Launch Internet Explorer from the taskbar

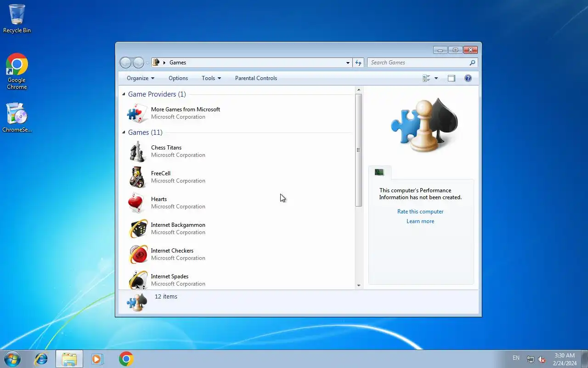coord(41,359)
